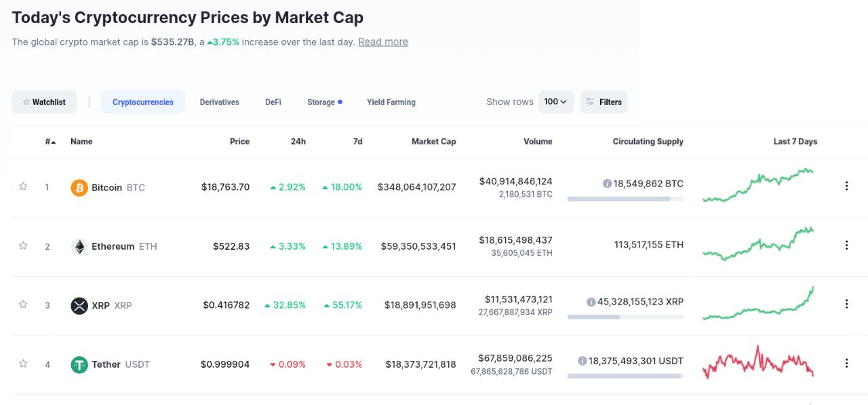The height and width of the screenshot is (405, 868).
Task: Click the XRP logo icon
Action: click(x=79, y=306)
